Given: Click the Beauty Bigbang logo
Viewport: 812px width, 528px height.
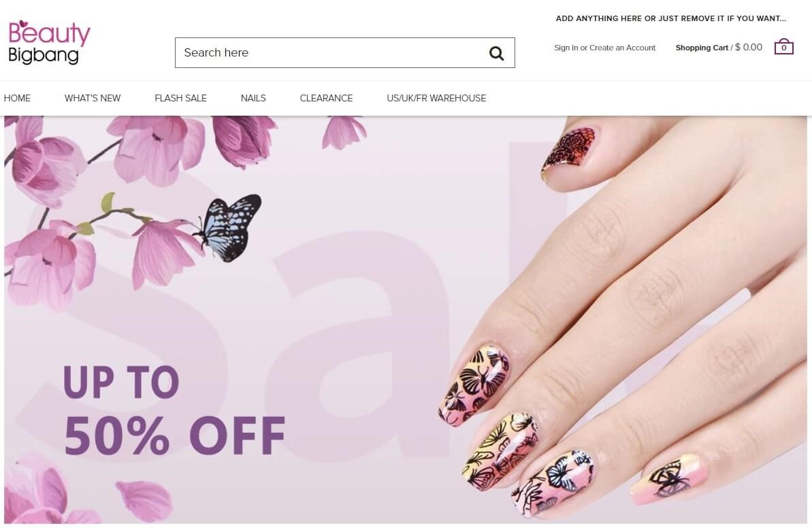Looking at the screenshot, I should click(x=49, y=42).
